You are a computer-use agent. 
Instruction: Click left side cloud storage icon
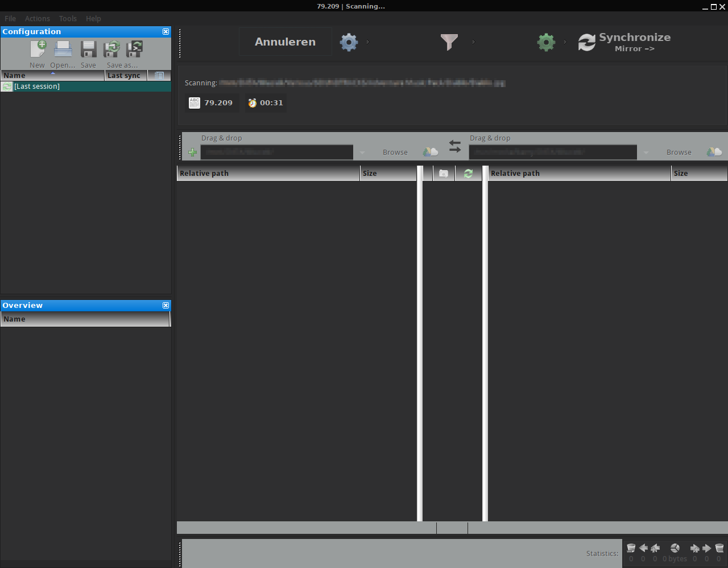(431, 152)
